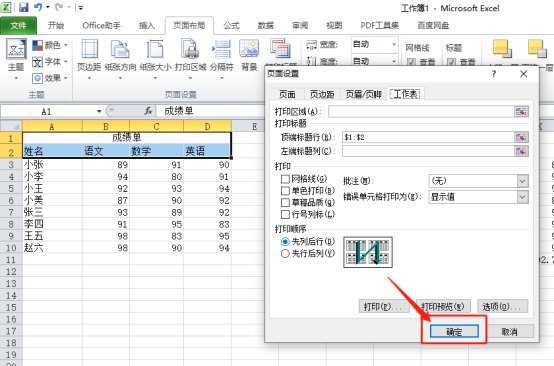
Task: Switch to the 页边距 tab in dialog
Action: [x=322, y=94]
